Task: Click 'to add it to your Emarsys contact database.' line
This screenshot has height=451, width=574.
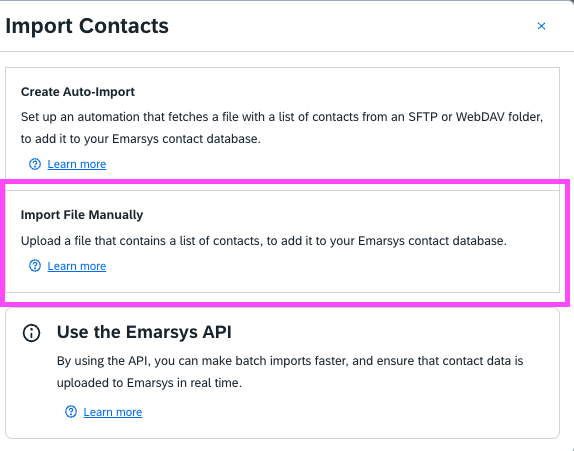Action: pyautogui.click(x=141, y=139)
